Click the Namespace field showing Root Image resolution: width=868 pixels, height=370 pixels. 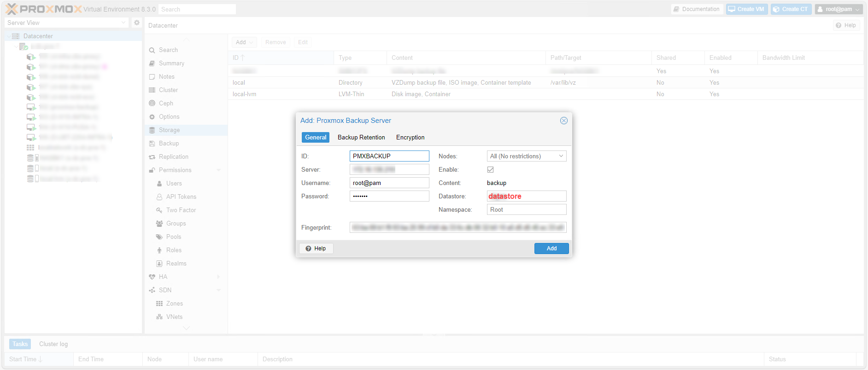[x=527, y=209]
